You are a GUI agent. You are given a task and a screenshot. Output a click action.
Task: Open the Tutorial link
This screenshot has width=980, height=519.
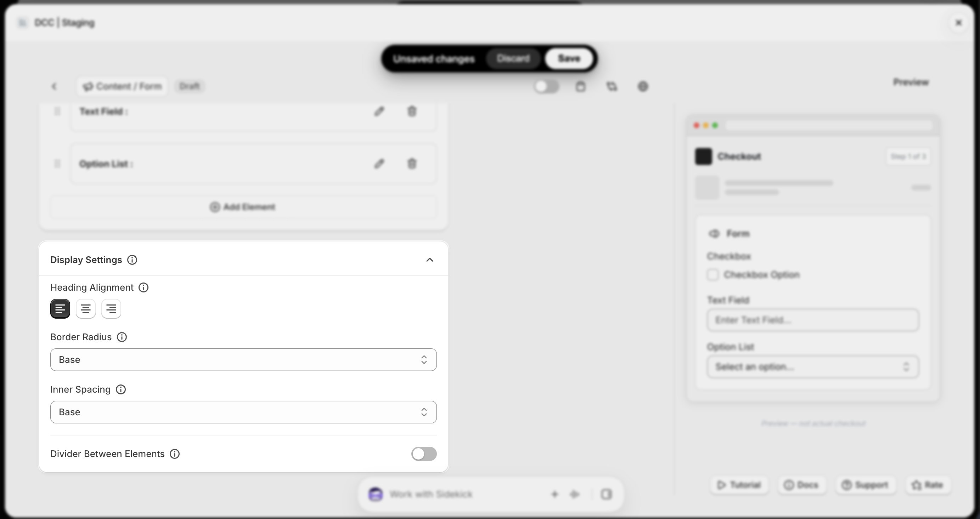click(x=739, y=485)
